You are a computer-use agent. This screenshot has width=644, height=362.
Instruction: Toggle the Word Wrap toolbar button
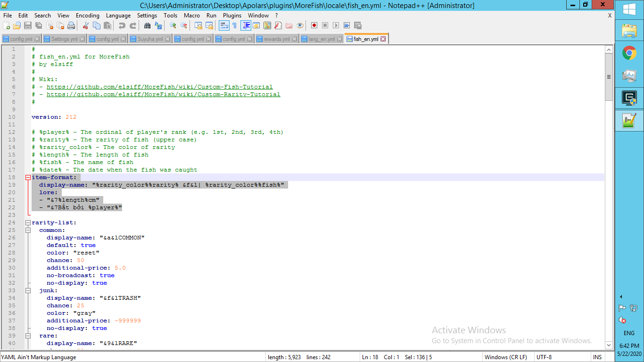point(223,25)
